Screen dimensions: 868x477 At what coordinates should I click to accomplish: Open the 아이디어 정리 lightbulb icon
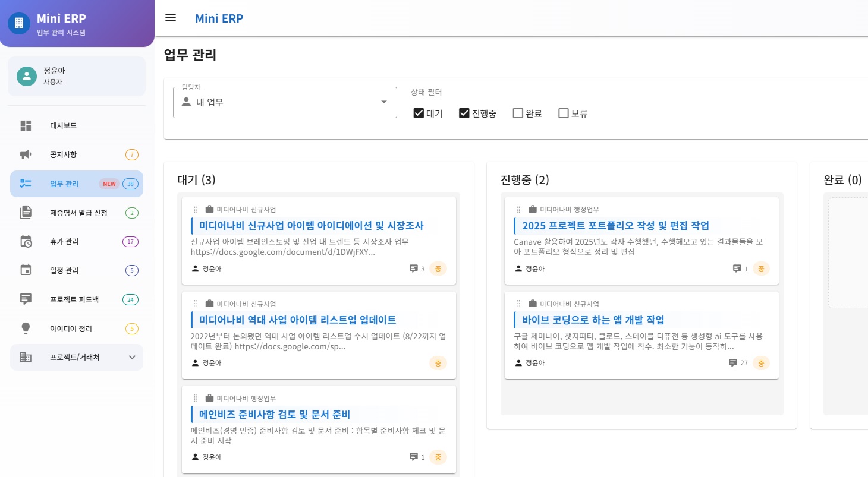click(26, 328)
